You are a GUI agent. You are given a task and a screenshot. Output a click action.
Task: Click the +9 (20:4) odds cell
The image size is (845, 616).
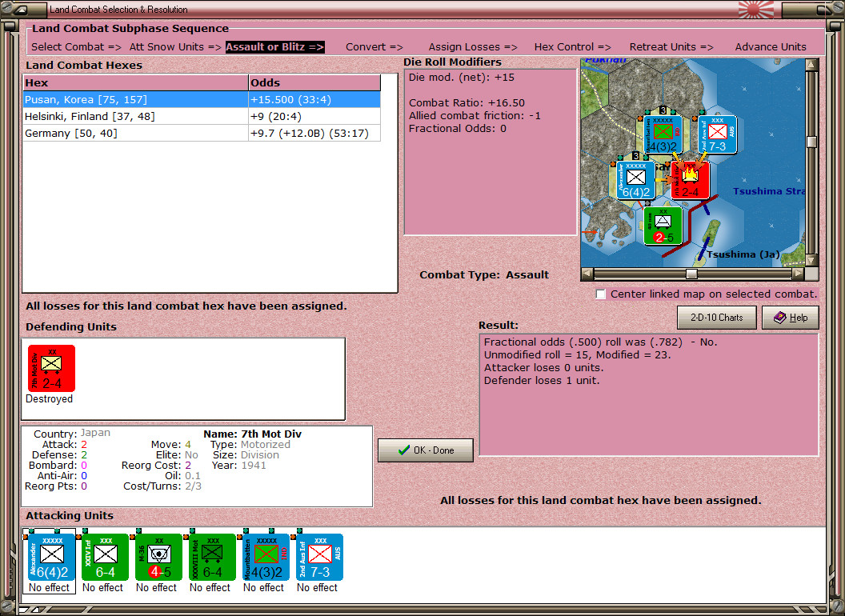coord(314,117)
